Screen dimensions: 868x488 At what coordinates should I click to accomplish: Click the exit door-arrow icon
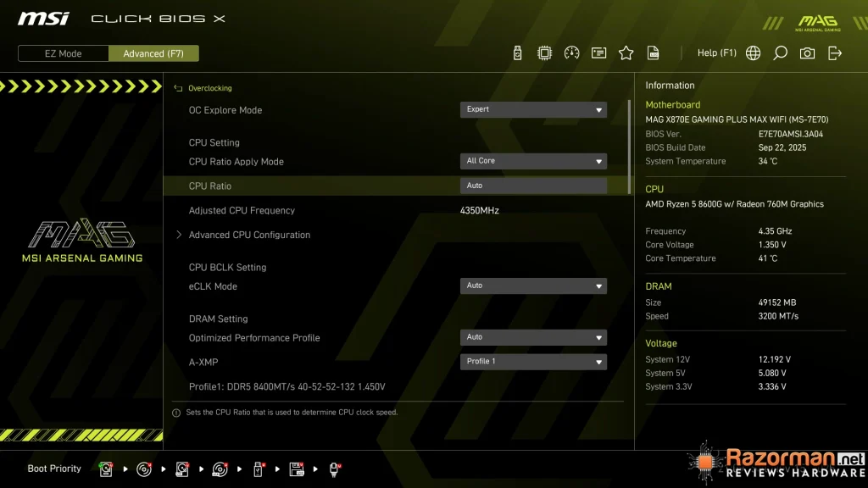pos(835,53)
